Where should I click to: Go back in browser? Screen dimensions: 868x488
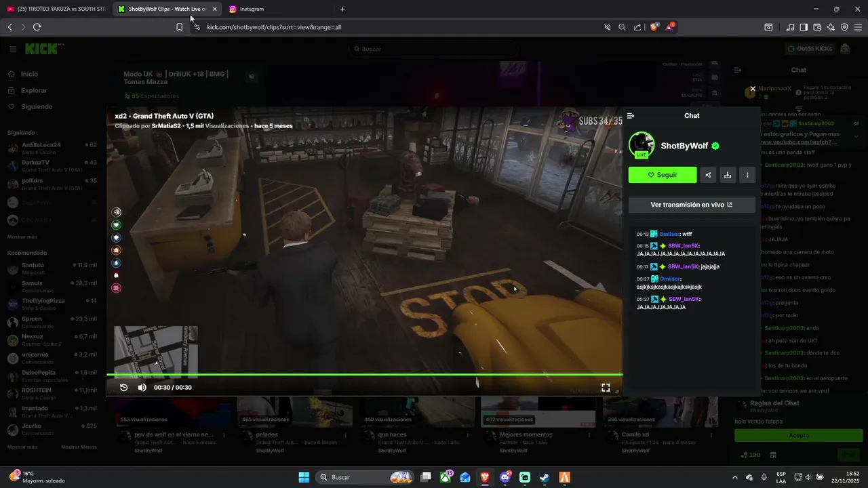pyautogui.click(x=9, y=27)
